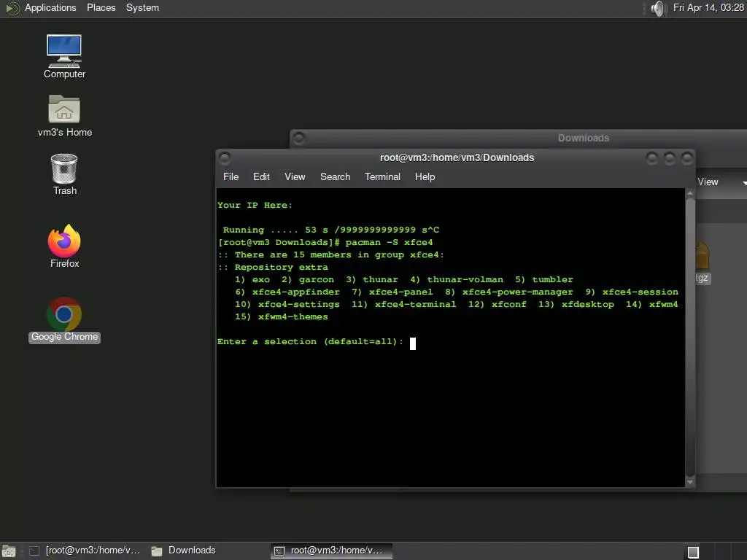Click 'There are 15 members in group xfce4' line
The height and width of the screenshot is (560, 747).
pos(330,254)
